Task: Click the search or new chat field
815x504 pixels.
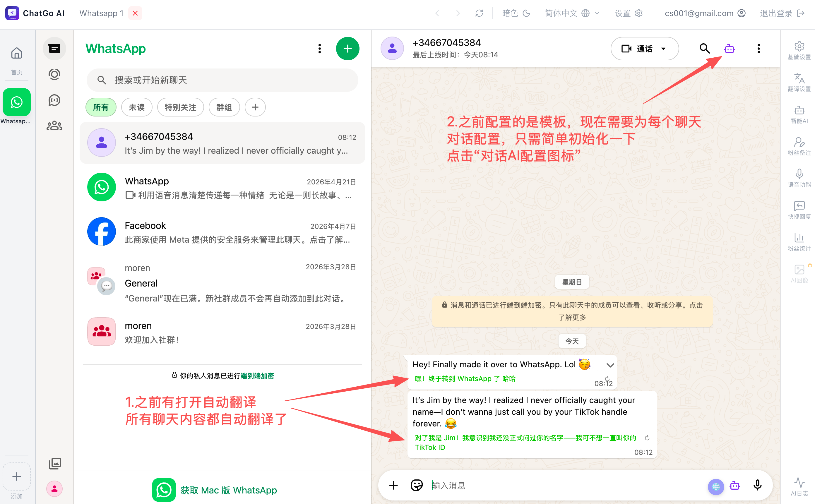Action: 222,80
